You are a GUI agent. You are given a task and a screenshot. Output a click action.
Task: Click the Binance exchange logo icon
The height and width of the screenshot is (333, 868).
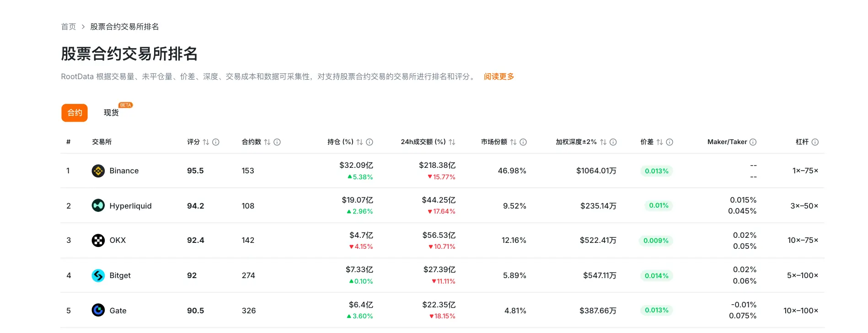(98, 171)
